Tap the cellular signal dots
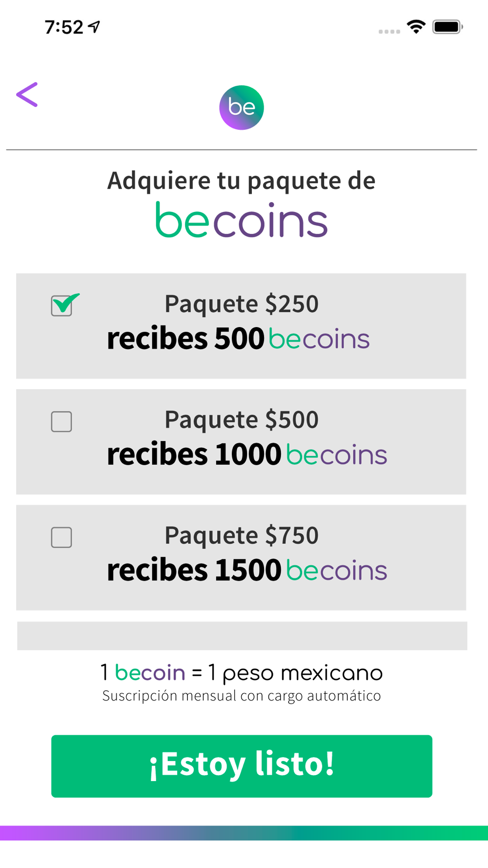This screenshot has height=868, width=488. point(389,31)
